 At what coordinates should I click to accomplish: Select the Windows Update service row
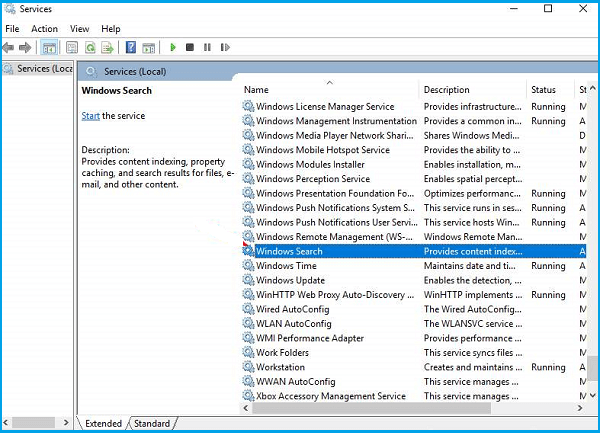coord(290,280)
